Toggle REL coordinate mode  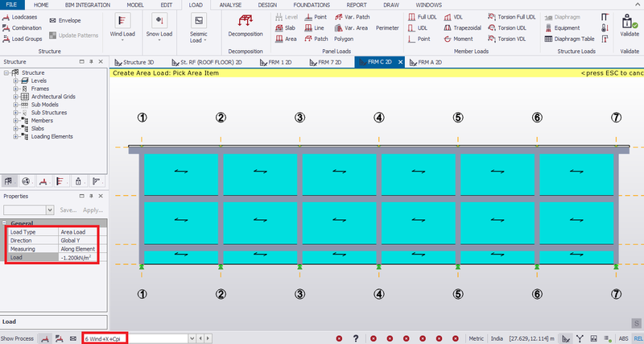point(638,338)
